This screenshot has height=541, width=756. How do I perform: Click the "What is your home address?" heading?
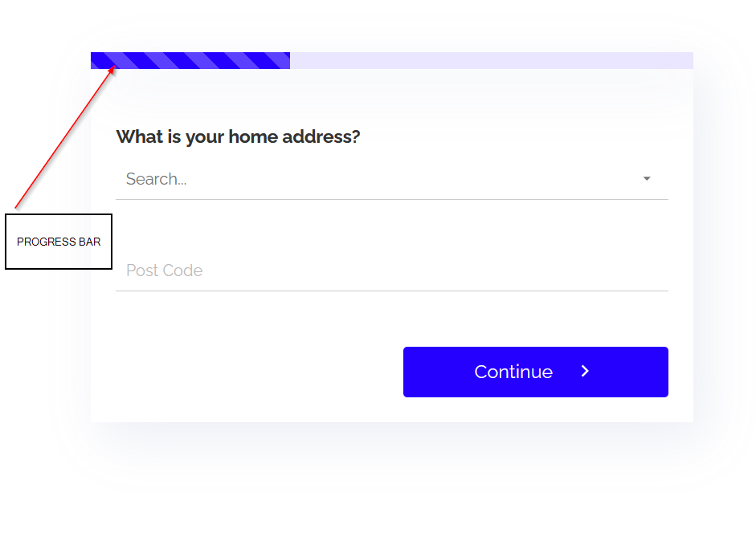[x=238, y=136]
